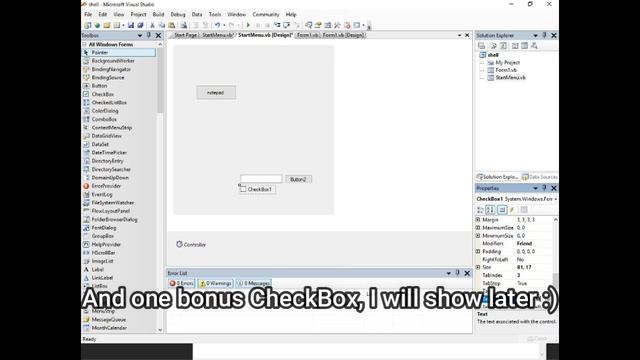640x360 pixels.
Task: Click the text box on the form
Action: 261,179
